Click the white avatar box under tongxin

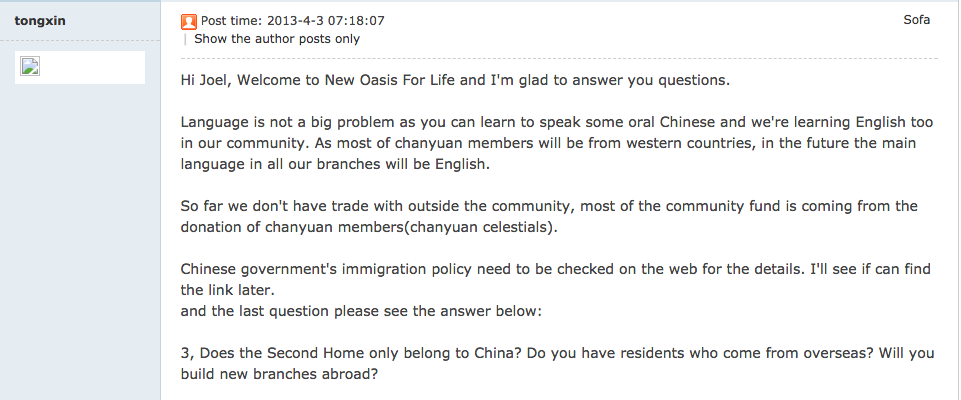(80, 67)
